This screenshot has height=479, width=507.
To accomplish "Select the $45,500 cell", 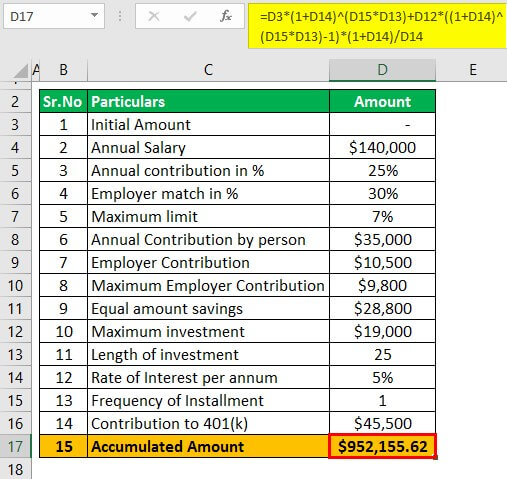I will click(x=382, y=423).
